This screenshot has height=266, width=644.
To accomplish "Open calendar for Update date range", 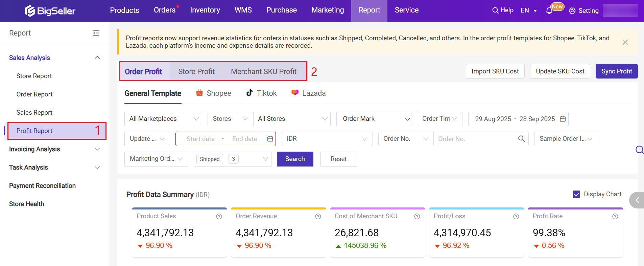I will pyautogui.click(x=270, y=139).
